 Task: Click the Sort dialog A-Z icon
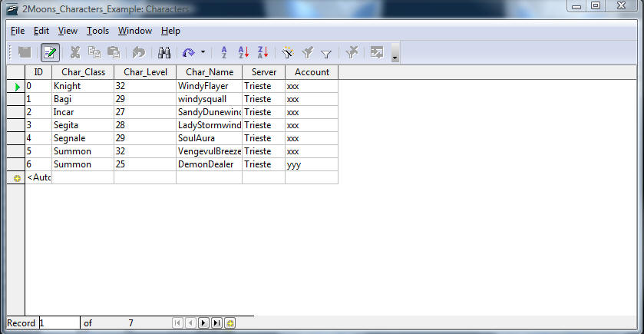[224, 52]
